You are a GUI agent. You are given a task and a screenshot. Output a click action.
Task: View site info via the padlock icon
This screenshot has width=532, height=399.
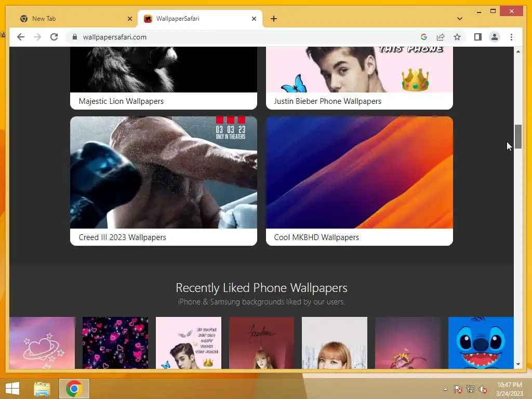75,37
